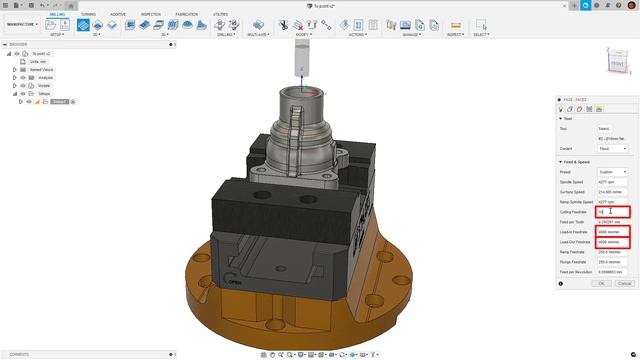Click the Machine Library icon in Manage
This screenshot has height=360, width=640.
pos(405,25)
